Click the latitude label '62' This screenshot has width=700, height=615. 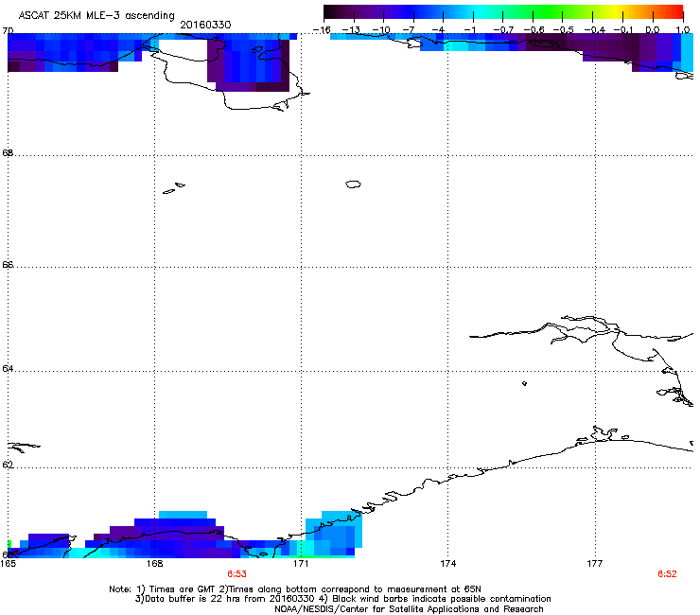(8, 465)
